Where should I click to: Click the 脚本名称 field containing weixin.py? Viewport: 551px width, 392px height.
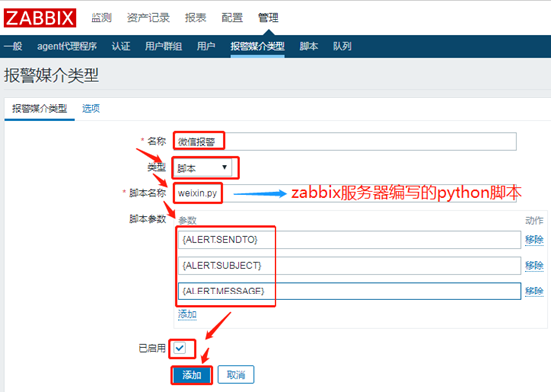[x=345, y=193]
